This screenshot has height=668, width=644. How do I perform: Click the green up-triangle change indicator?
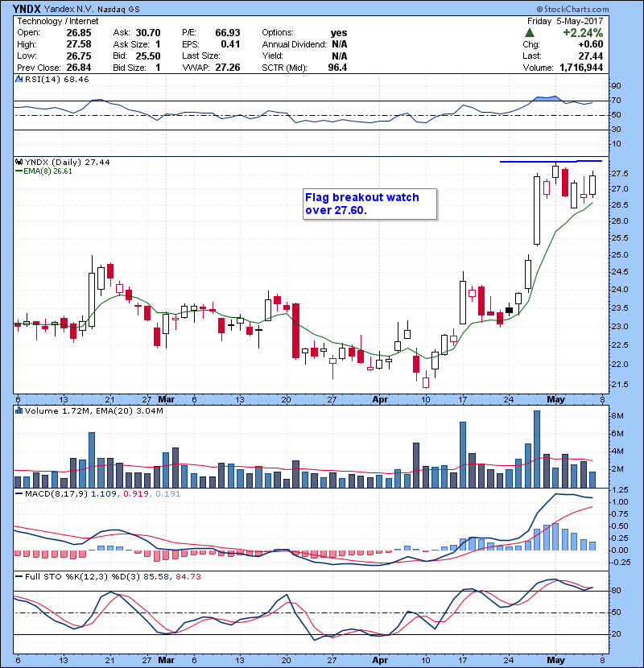[530, 33]
